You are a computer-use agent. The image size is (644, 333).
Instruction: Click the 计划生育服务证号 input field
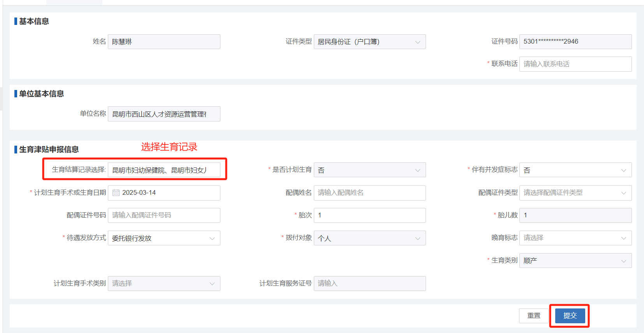click(x=369, y=284)
